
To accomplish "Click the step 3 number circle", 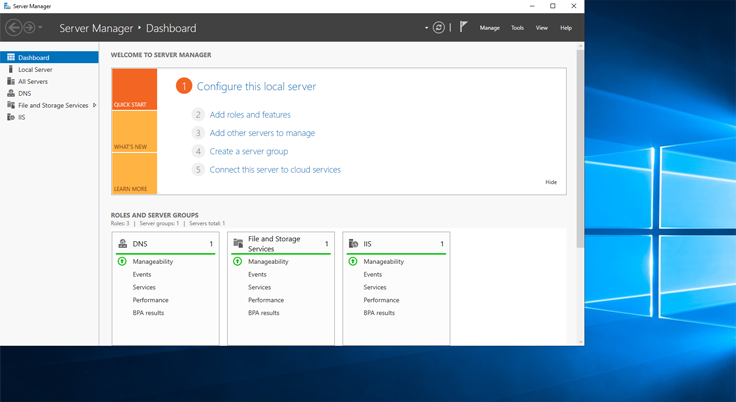I will [198, 133].
